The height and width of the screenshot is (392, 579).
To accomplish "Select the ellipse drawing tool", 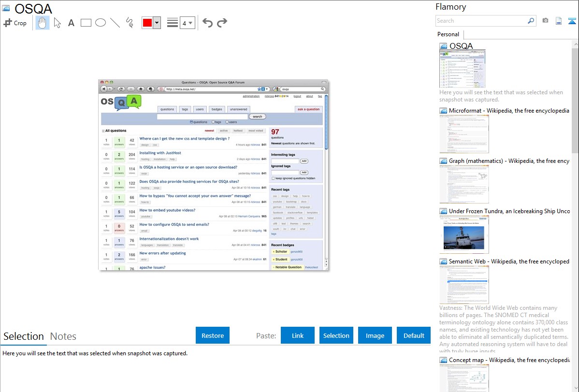I will tap(101, 23).
